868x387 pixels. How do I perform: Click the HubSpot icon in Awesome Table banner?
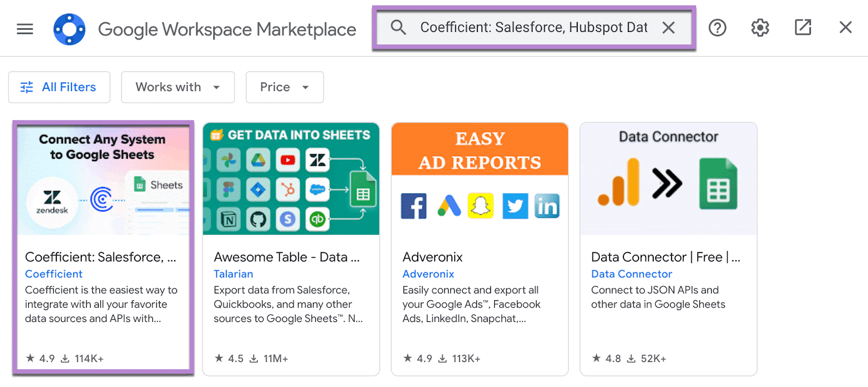288,190
